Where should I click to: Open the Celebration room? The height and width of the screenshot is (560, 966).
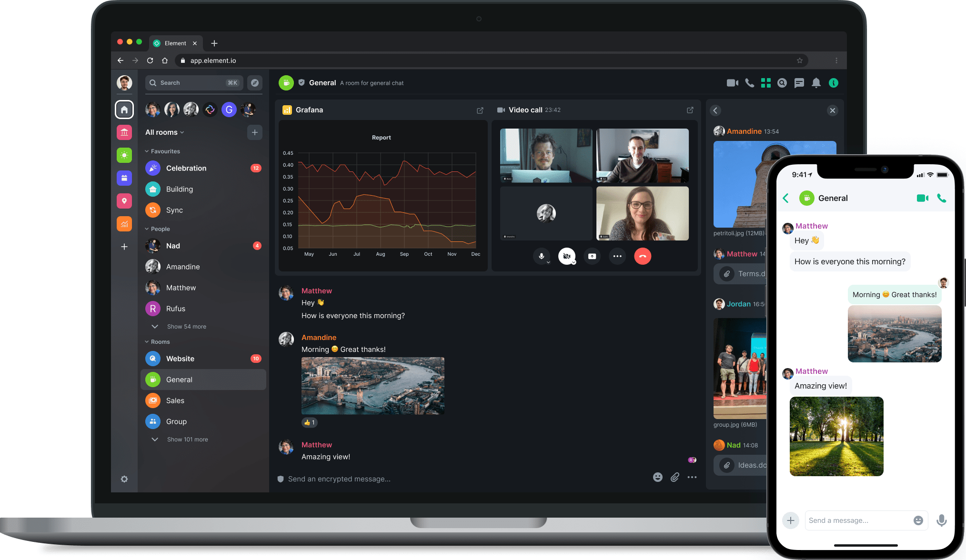point(203,168)
